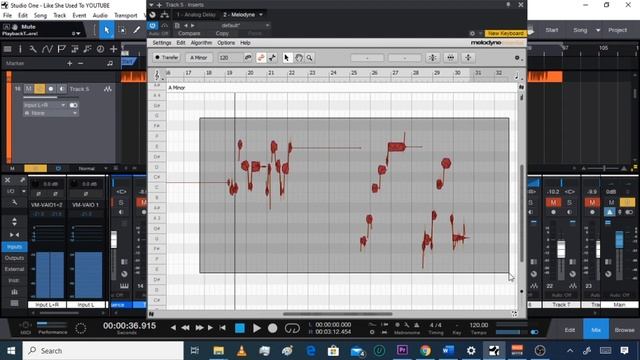Viewport: 640px width, 360px height.
Task: Expand the Input L+R dropdown on Track 5
Action: click(x=63, y=105)
